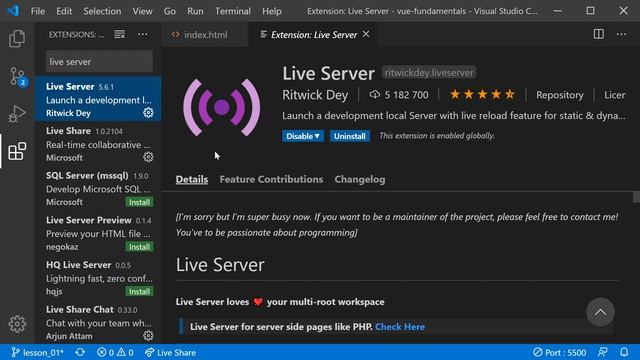The height and width of the screenshot is (360, 640).
Task: Click the scroll-to-top chevron button
Action: point(600,312)
